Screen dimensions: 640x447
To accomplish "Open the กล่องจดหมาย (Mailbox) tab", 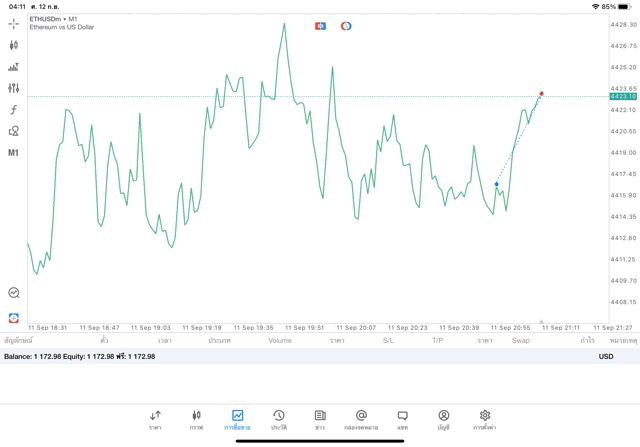I will click(x=361, y=419).
